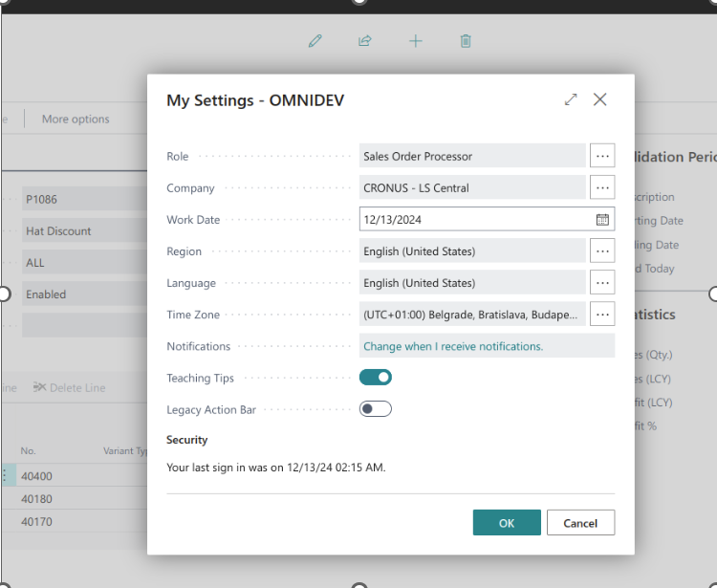This screenshot has height=588, width=717.
Task: Click the plus new record icon
Action: pyautogui.click(x=416, y=41)
